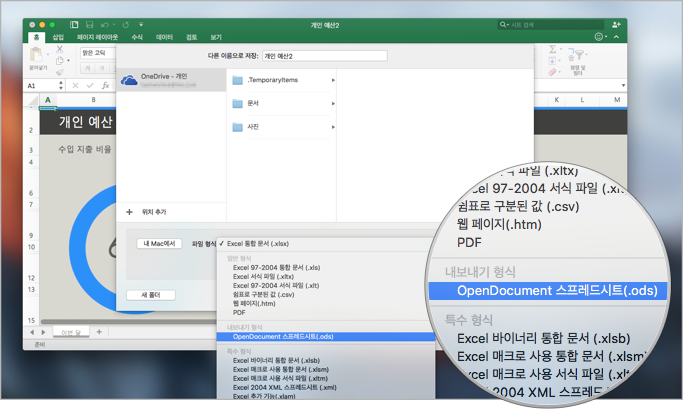Click previous sheet navigation arrow
The image size is (683, 409).
[x=32, y=332]
